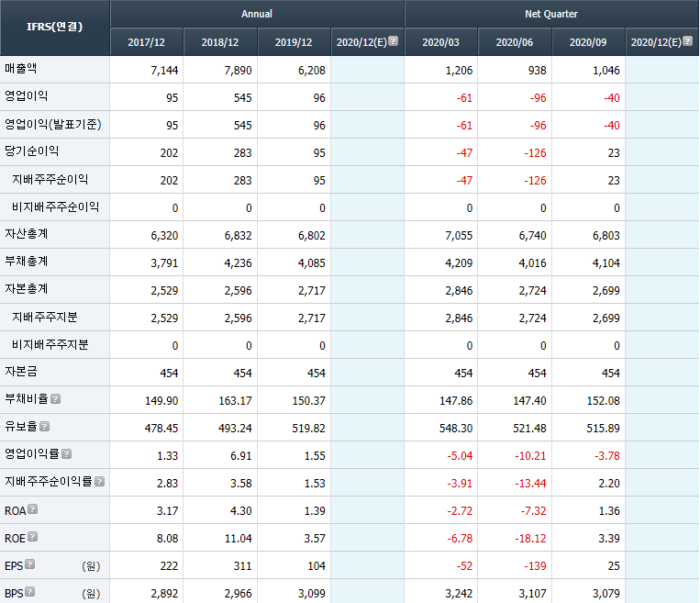Click the help icon beside 유보율
Viewport: 700px width, 603px height.
(x=44, y=427)
